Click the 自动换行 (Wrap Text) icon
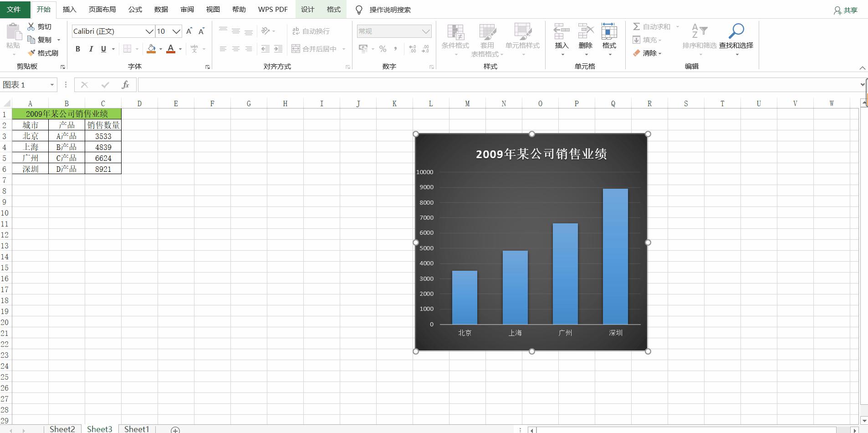The height and width of the screenshot is (433, 868). pyautogui.click(x=311, y=31)
